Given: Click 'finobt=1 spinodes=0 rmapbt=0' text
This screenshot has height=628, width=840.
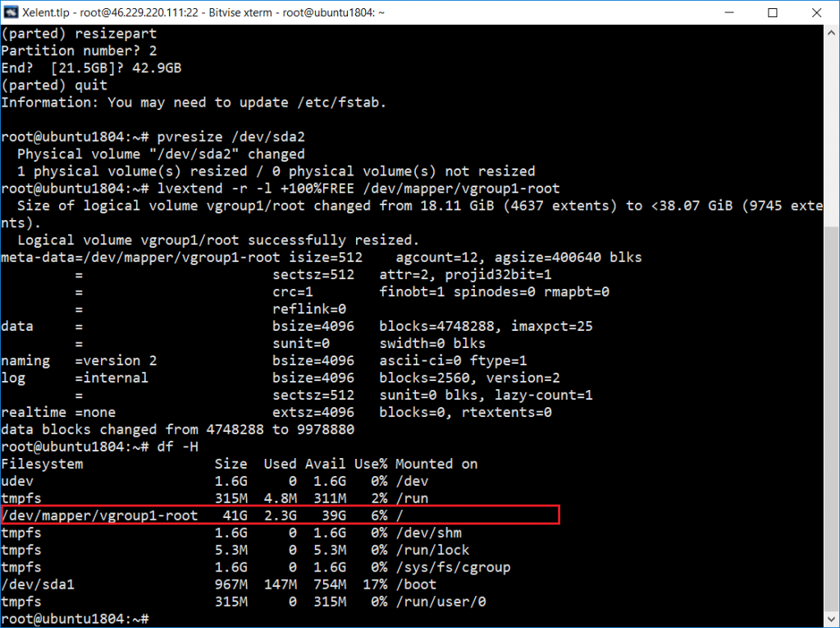Looking at the screenshot, I should click(495, 291).
